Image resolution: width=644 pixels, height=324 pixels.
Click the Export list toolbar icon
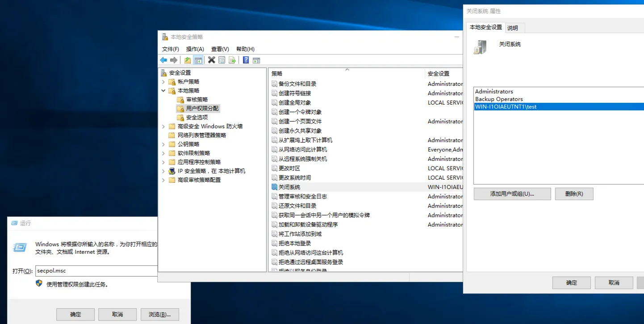click(232, 60)
